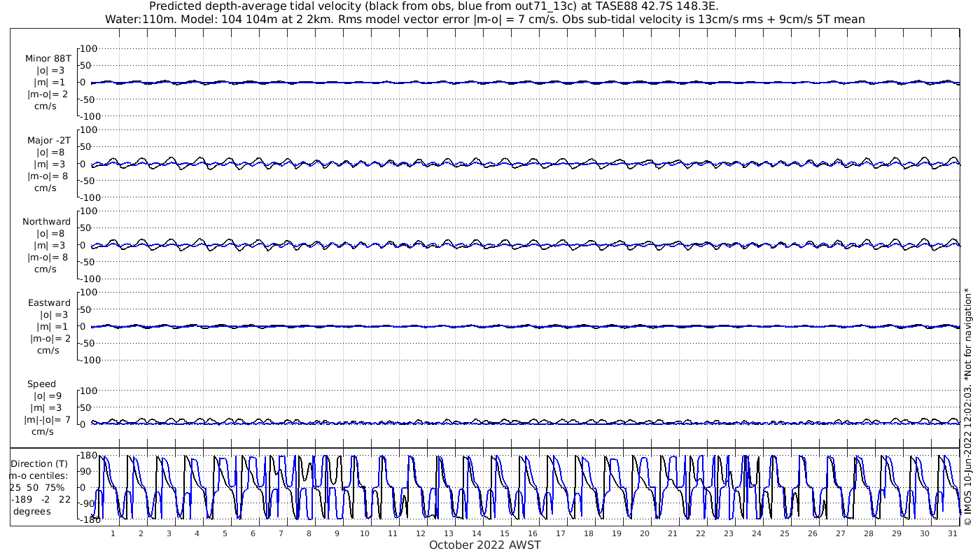Click the "October 2022 AWST" axis label

click(x=484, y=545)
